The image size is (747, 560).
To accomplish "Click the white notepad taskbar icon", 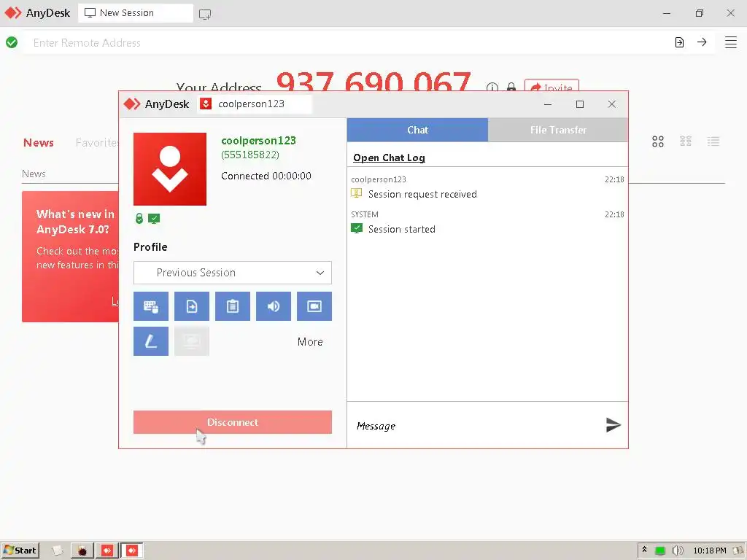I will (57, 551).
